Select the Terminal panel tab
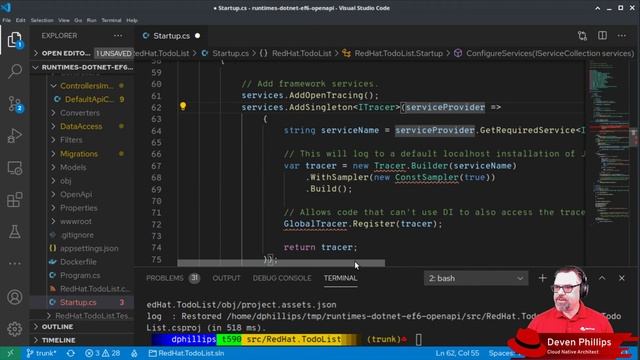 click(x=340, y=278)
